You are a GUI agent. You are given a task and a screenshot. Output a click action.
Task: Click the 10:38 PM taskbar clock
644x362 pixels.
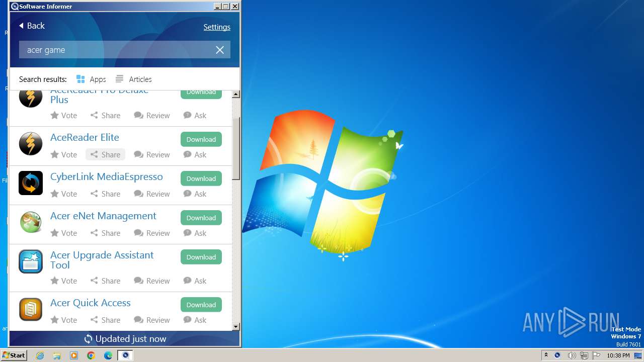pyautogui.click(x=618, y=355)
